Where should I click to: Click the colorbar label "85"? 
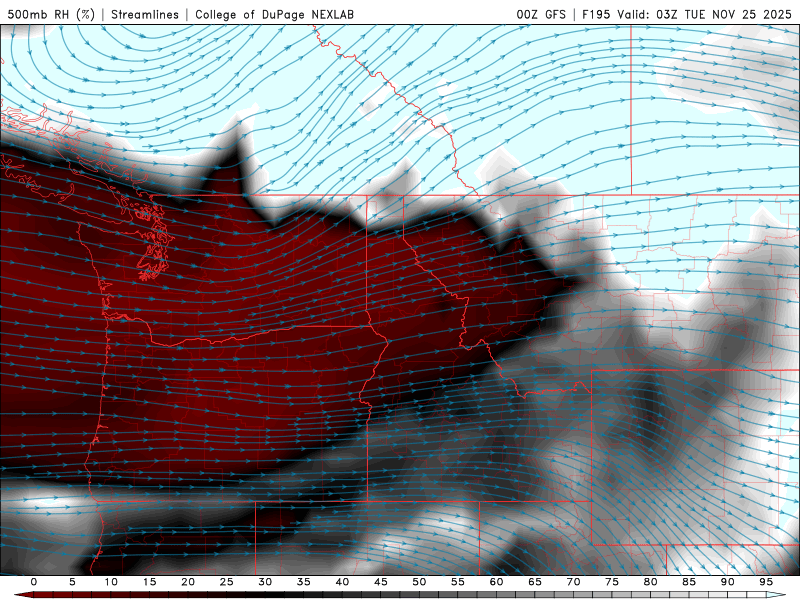[x=689, y=582]
